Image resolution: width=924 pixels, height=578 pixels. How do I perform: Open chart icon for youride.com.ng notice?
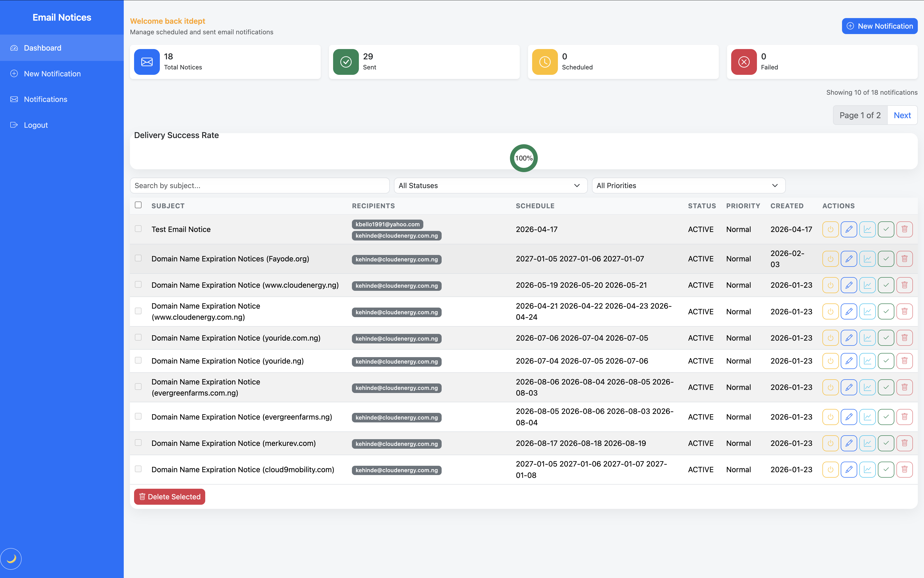[x=868, y=338]
